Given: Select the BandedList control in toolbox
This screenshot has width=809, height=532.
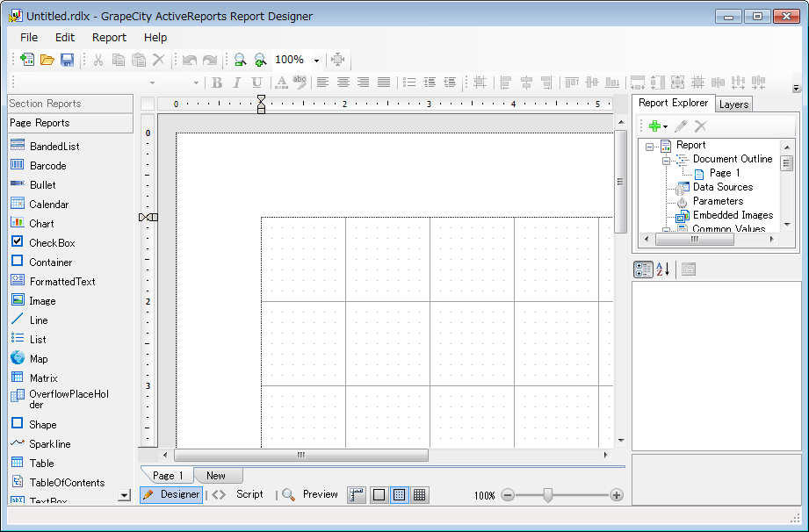Looking at the screenshot, I should pyautogui.click(x=45, y=146).
